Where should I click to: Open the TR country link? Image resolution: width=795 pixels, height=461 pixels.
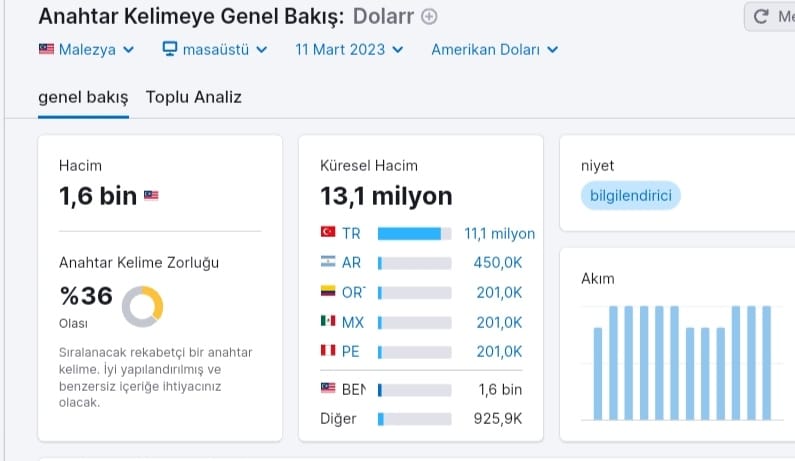[x=351, y=233]
